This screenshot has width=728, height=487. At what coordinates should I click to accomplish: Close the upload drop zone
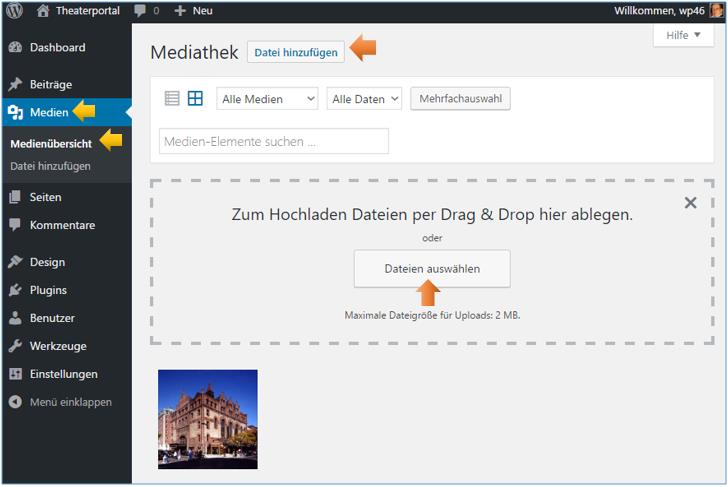point(690,203)
